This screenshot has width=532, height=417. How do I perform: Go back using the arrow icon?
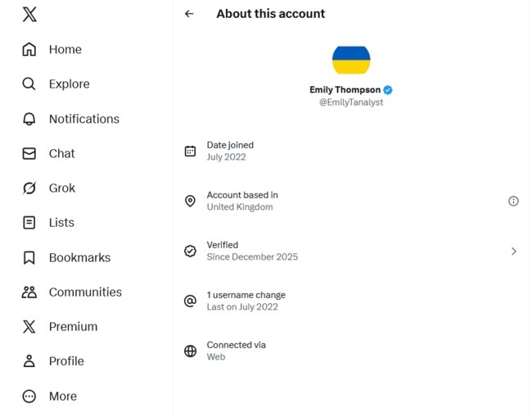[x=189, y=14]
